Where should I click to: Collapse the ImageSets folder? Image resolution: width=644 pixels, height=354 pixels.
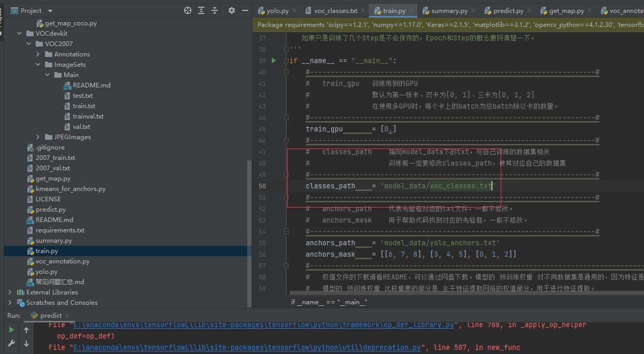coord(38,65)
